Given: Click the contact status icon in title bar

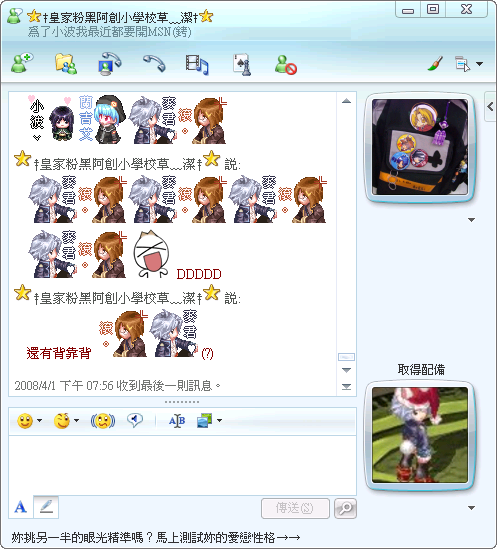Looking at the screenshot, I should 14,16.
